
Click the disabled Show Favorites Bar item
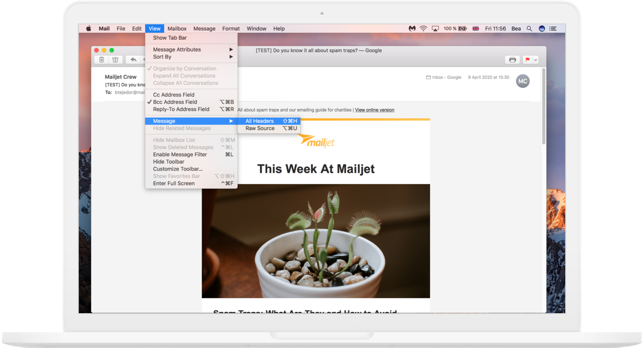pyautogui.click(x=191, y=176)
